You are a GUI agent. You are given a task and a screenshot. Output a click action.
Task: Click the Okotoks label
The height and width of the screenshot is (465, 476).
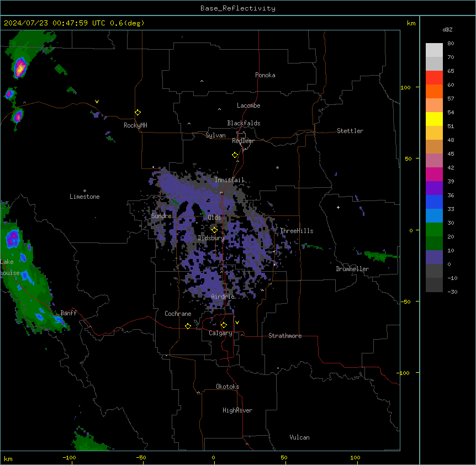tap(228, 387)
